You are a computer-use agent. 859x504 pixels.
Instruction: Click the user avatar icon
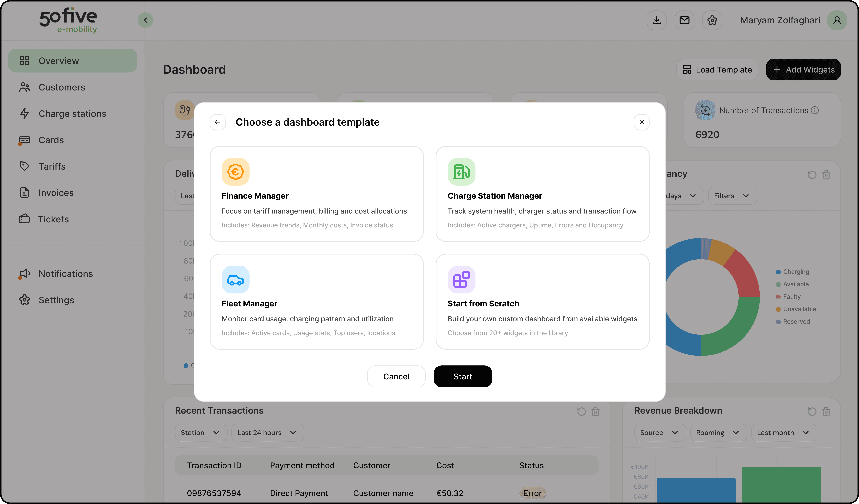point(837,20)
